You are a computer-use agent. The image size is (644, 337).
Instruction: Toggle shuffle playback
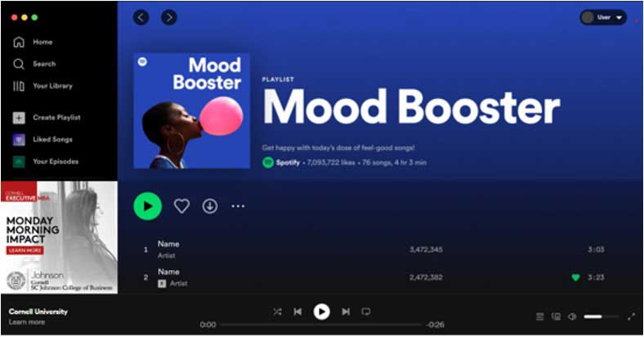(278, 312)
